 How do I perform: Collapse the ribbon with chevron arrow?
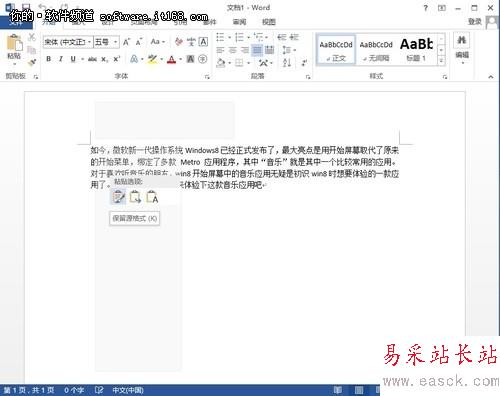[491, 77]
